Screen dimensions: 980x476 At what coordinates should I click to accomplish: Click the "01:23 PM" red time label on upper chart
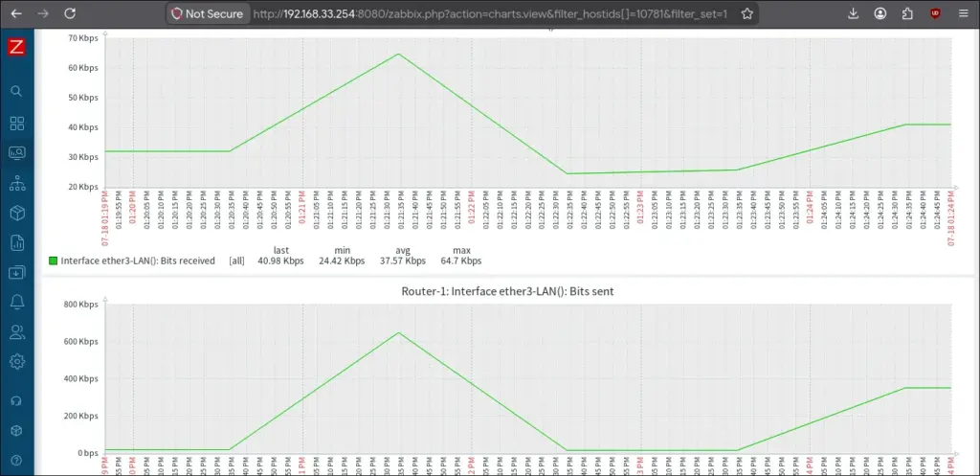point(640,209)
